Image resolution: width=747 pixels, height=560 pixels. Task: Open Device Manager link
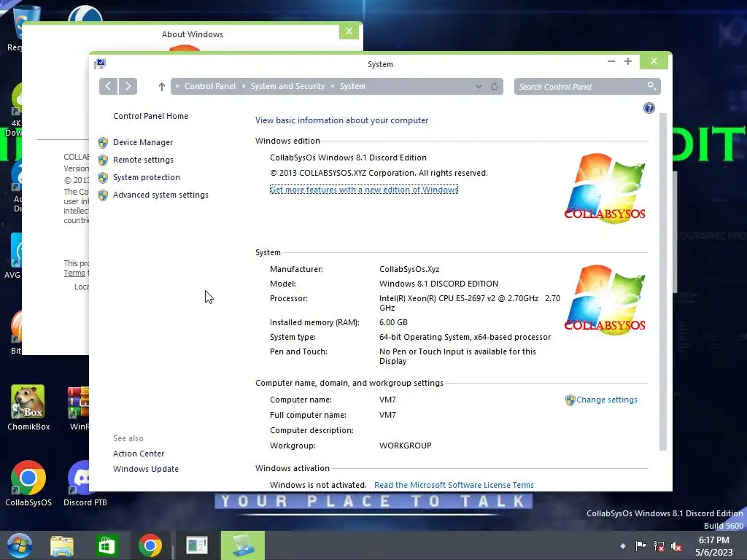pos(143,142)
